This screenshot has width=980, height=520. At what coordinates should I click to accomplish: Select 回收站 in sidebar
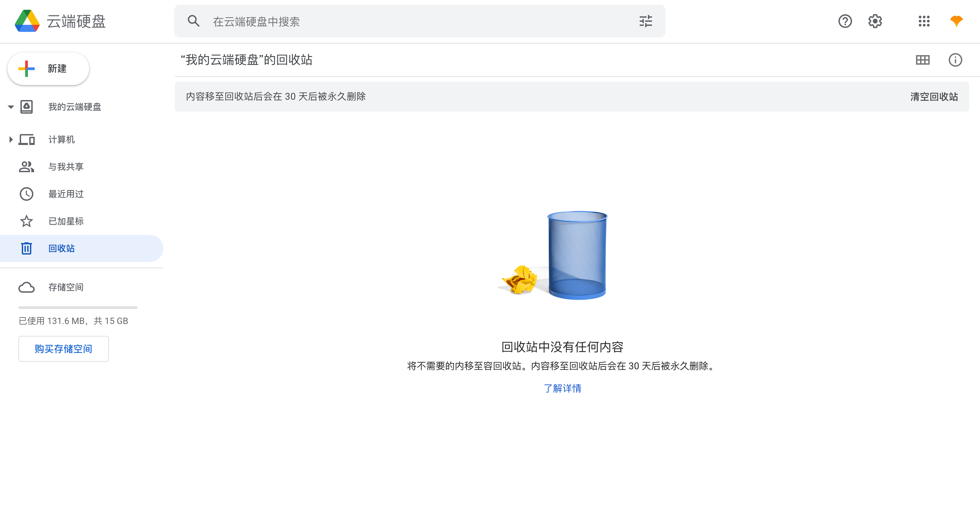(x=81, y=248)
